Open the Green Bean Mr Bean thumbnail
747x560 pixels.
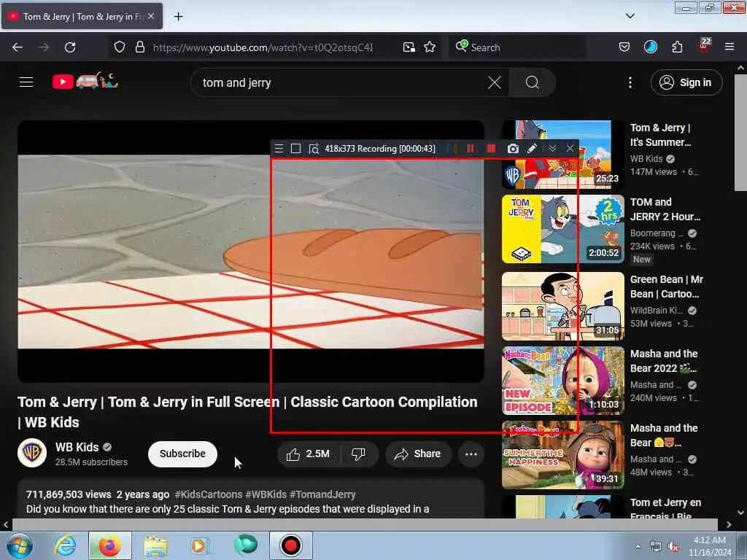[562, 306]
